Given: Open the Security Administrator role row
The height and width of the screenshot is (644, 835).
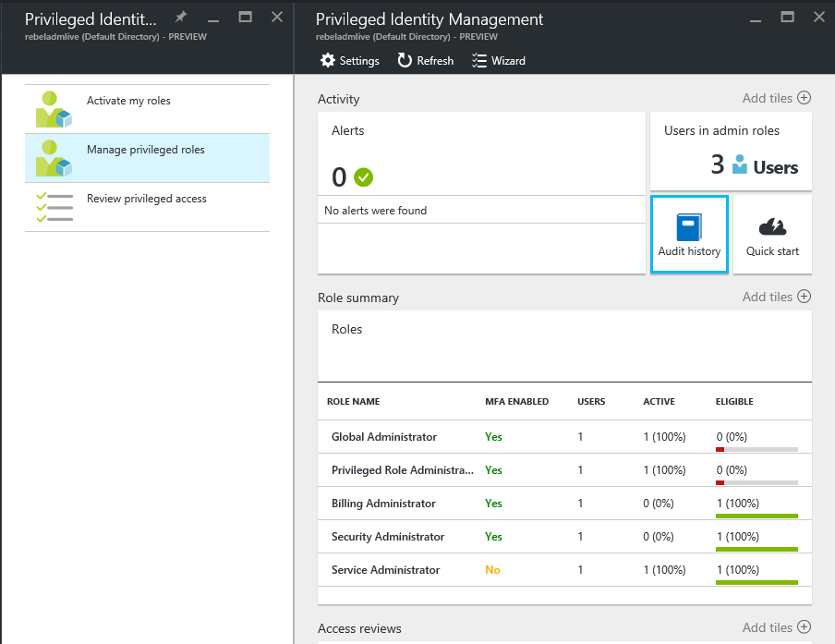Looking at the screenshot, I should coord(564,537).
